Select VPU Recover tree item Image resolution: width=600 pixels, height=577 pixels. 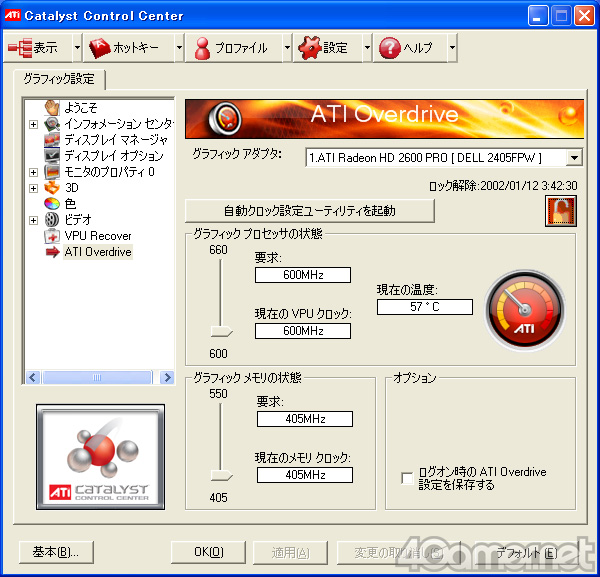pos(98,236)
